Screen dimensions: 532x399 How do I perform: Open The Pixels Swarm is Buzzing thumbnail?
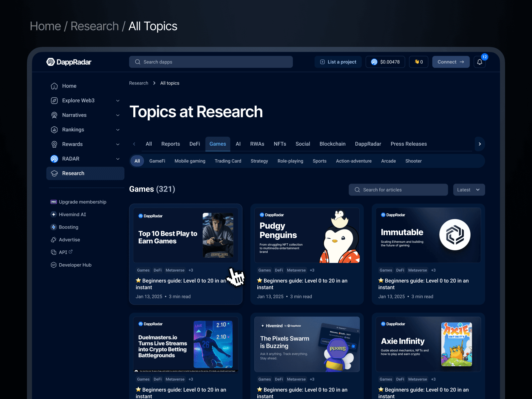(307, 344)
